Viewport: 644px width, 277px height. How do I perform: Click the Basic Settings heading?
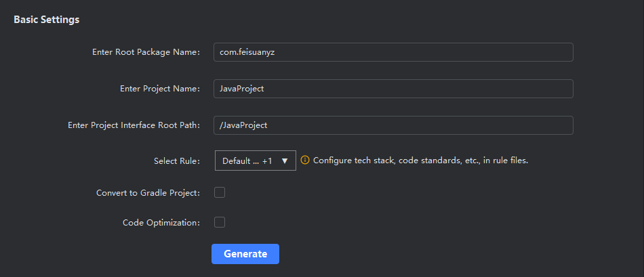(x=47, y=20)
